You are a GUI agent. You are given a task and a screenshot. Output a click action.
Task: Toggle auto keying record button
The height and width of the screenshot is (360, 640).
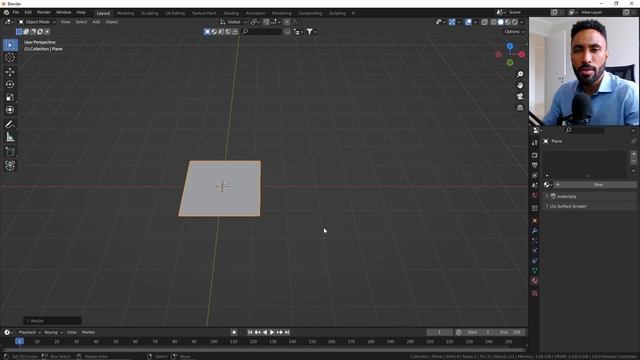[x=234, y=332]
